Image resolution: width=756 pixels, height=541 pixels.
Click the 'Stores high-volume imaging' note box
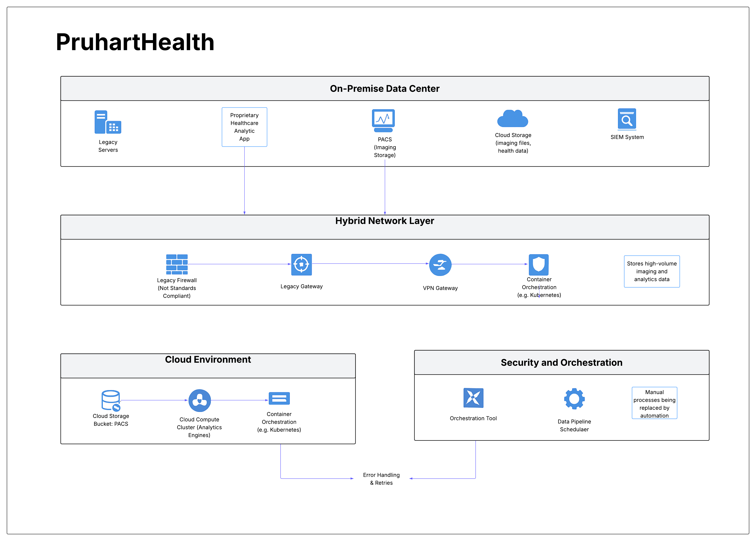point(652,272)
